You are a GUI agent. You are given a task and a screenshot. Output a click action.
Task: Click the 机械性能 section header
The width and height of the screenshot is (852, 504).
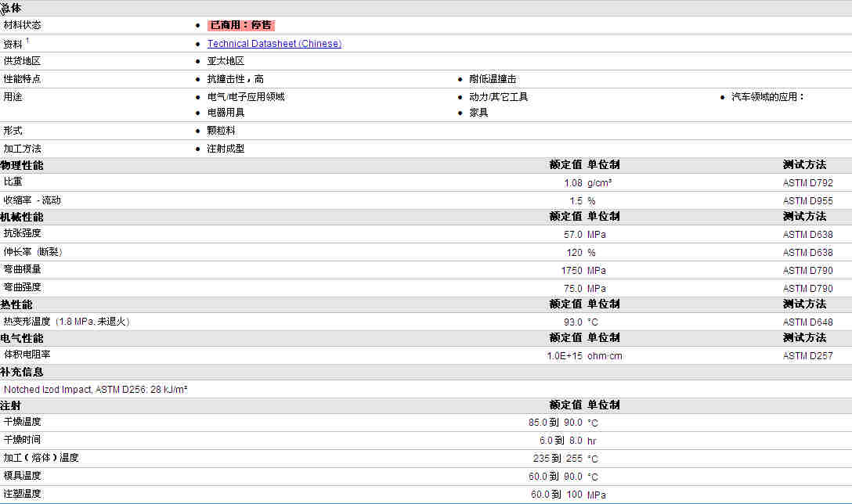coord(22,217)
